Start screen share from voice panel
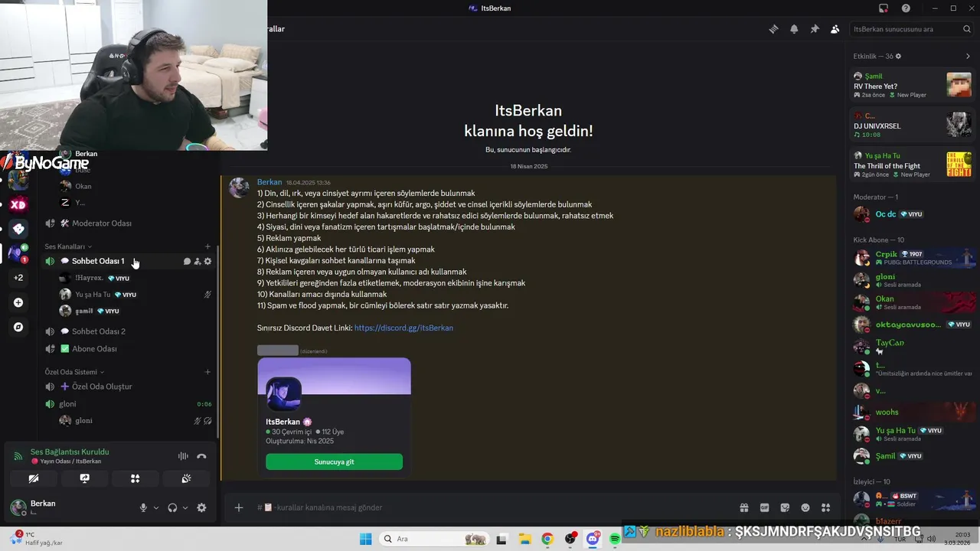The height and width of the screenshot is (551, 980). (x=85, y=478)
